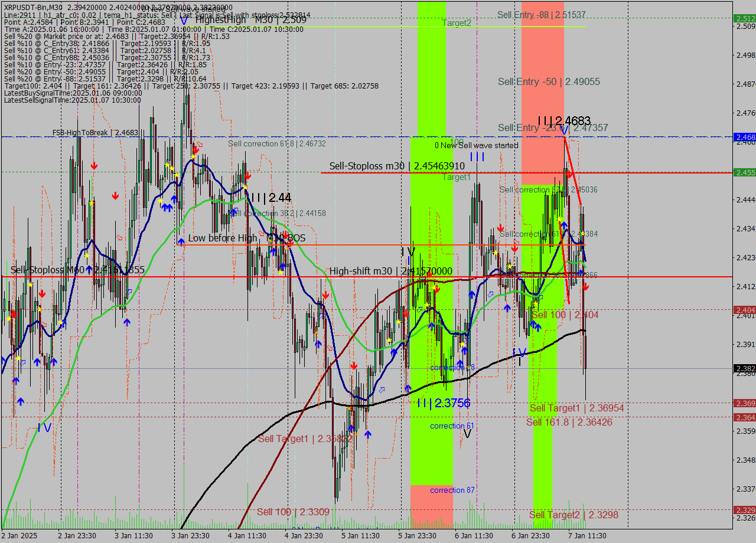Click 'Sell correction 87.8 | 2.45036' chart label

[x=549, y=189]
